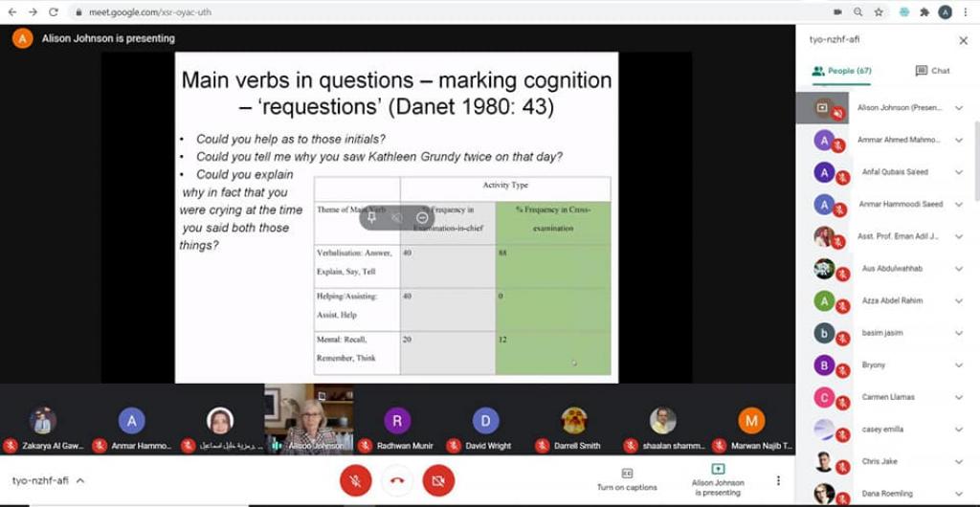Toggle the microphone mute button
The height and width of the screenshot is (507, 980).
tap(355, 480)
